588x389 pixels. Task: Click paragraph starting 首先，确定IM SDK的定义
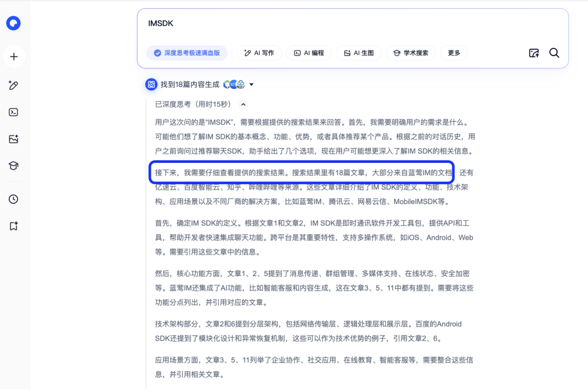point(314,238)
